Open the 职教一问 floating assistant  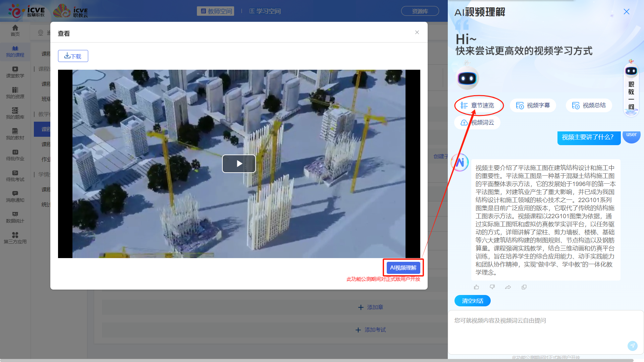[631, 89]
